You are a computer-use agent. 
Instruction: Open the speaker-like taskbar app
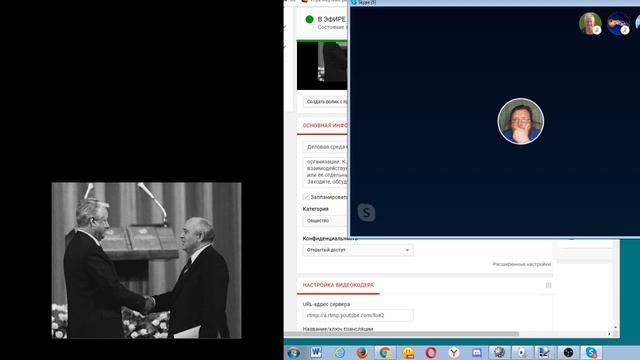tap(522, 353)
